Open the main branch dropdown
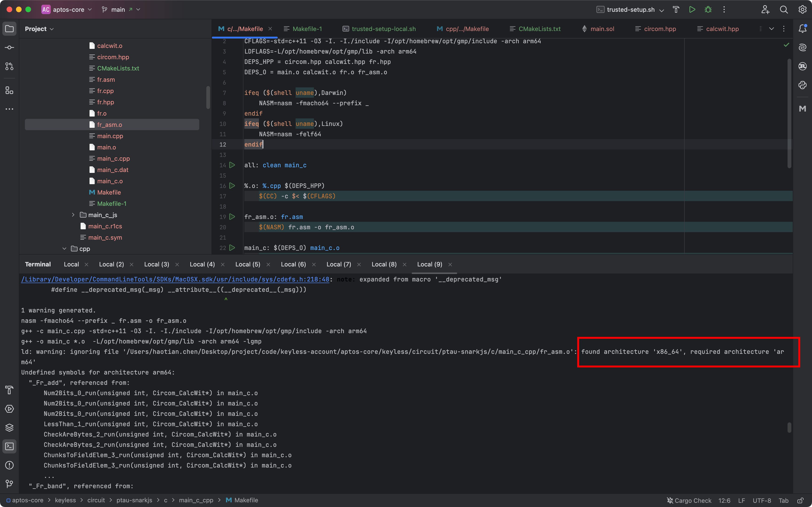812x507 pixels. pos(121,9)
